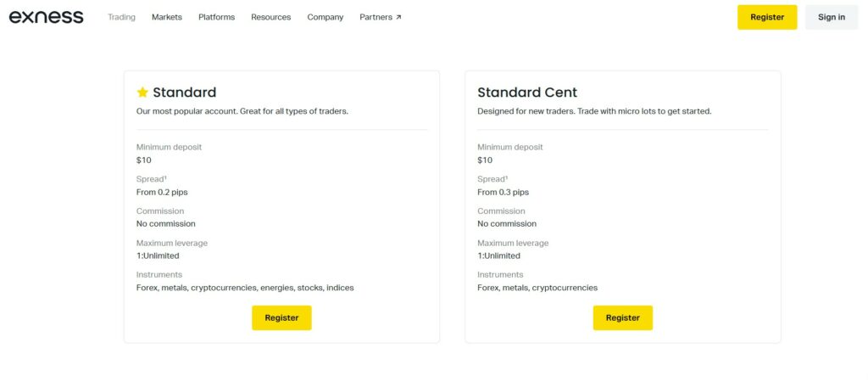Select the Standard account heading
This screenshot has height=387, width=868.
184,92
